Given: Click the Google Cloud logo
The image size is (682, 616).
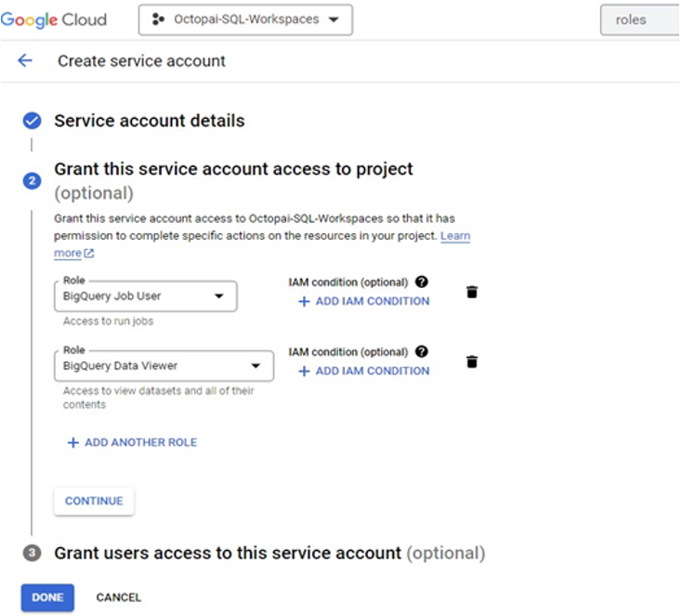Looking at the screenshot, I should (54, 20).
